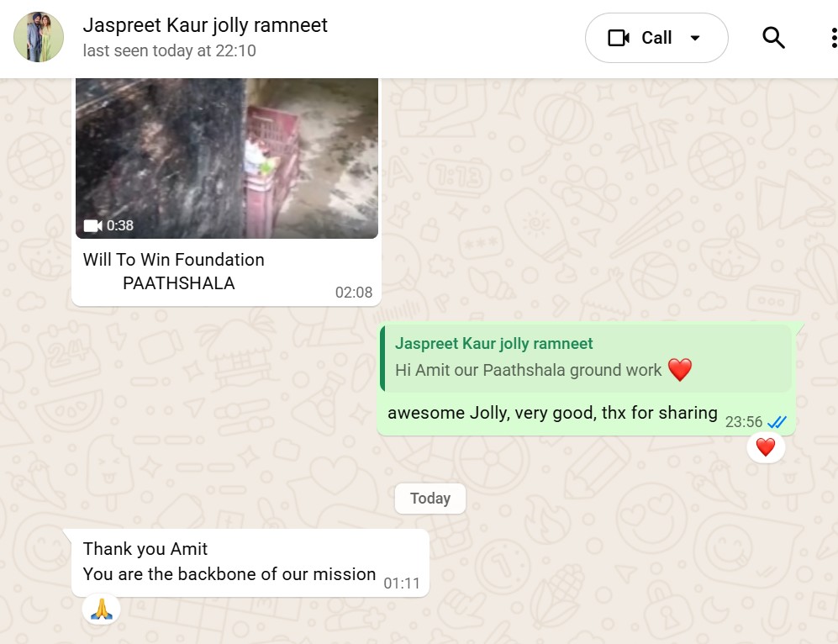
Task: Open the three-dot chat menu
Action: pyautogui.click(x=834, y=38)
